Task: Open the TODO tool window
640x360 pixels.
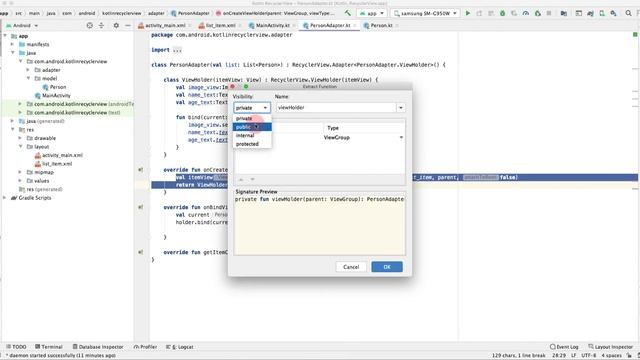Action: [16, 347]
